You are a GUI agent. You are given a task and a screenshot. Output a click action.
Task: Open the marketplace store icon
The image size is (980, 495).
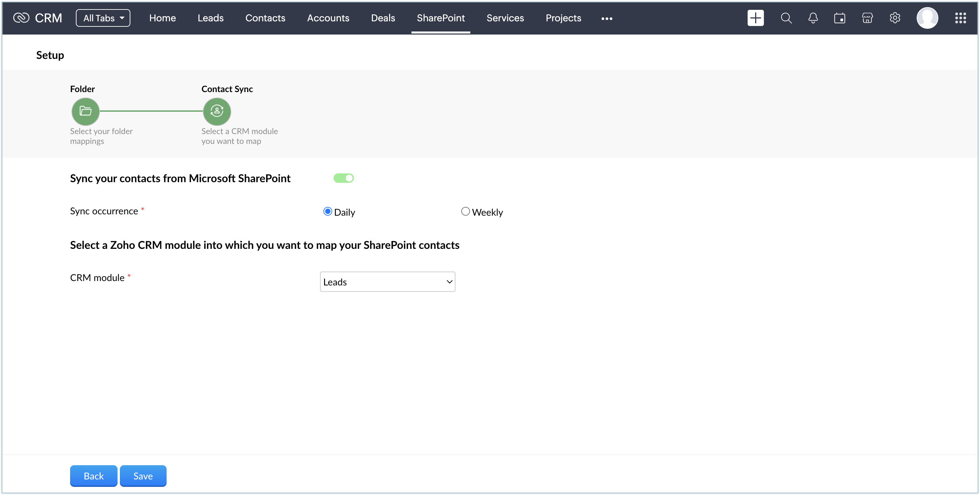pos(867,18)
